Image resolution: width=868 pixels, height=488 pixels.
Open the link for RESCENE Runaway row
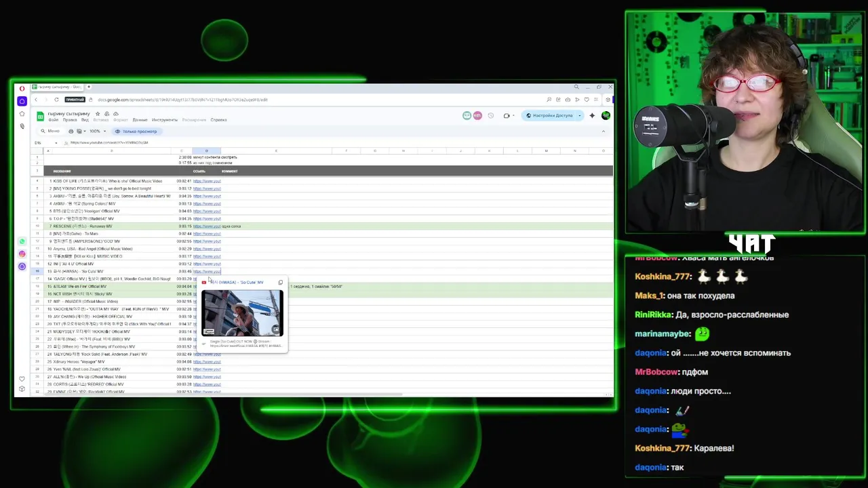coord(207,226)
